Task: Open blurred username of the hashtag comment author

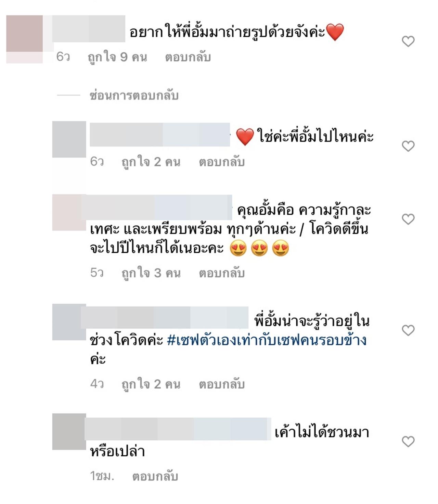Action: pos(165,318)
